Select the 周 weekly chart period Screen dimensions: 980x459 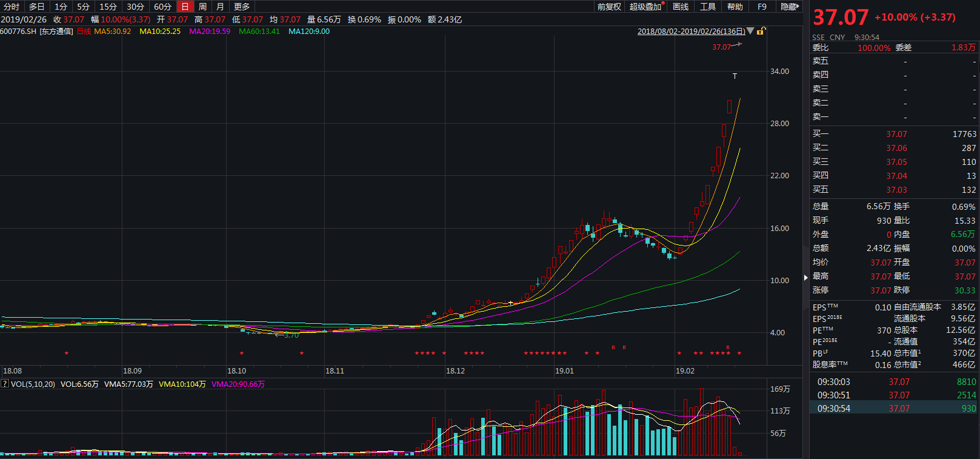[202, 7]
